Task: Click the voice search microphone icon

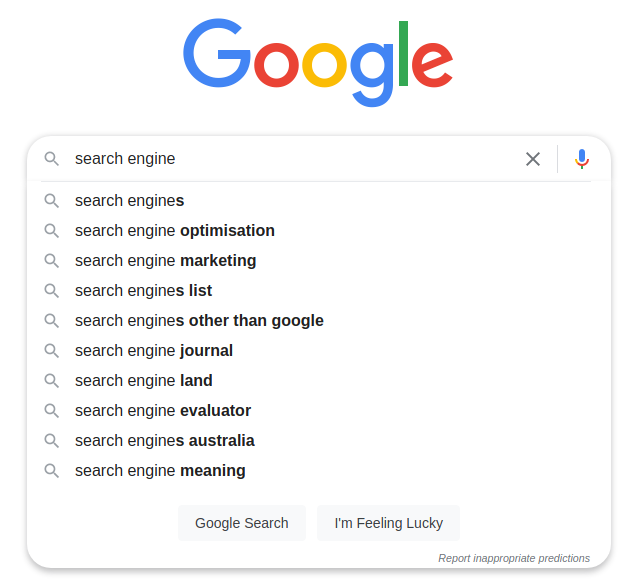Action: click(582, 159)
